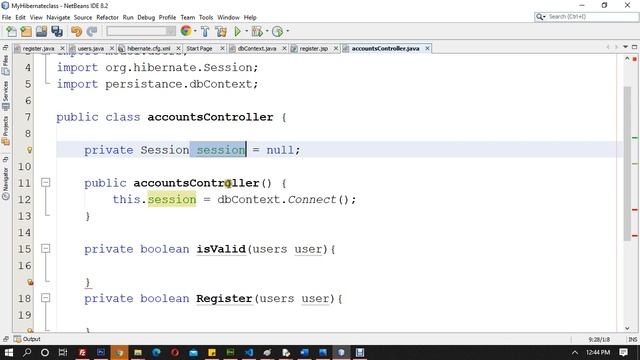This screenshot has width=640, height=360.
Task: Click the Profile Project icon
Action: [x=278, y=31]
